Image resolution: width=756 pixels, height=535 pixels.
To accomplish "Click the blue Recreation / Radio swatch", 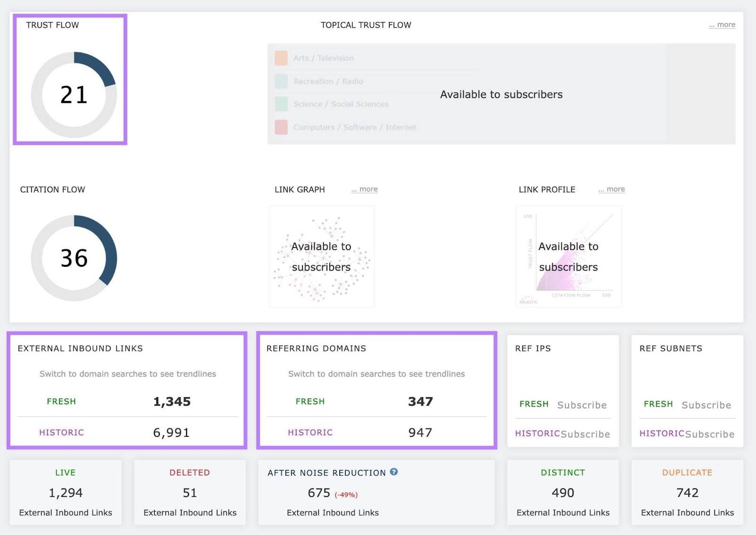I will pyautogui.click(x=281, y=81).
